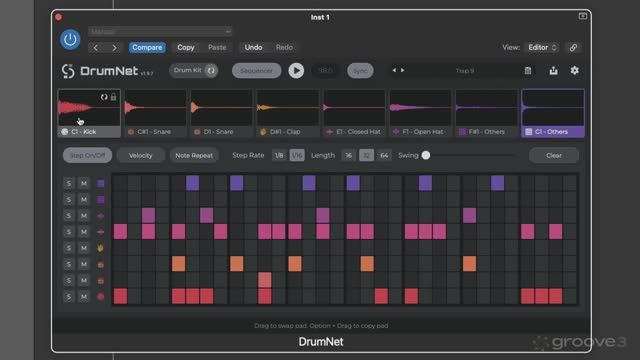
Task: Set step rate to 1/16
Action: [x=297, y=156]
